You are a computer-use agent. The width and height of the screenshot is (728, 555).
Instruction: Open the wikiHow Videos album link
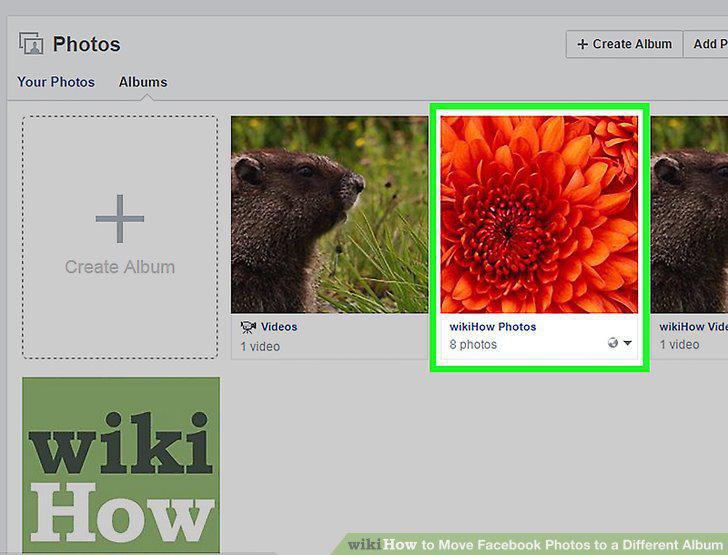[693, 326]
